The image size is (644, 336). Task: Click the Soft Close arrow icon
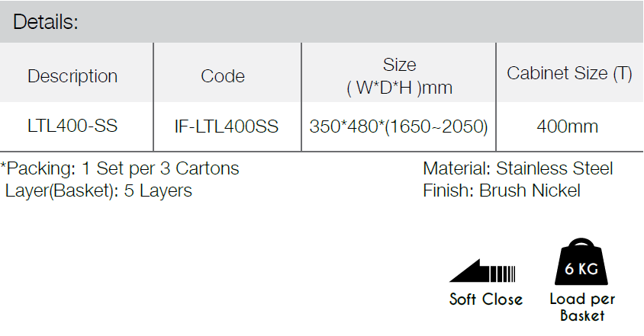[482, 270]
